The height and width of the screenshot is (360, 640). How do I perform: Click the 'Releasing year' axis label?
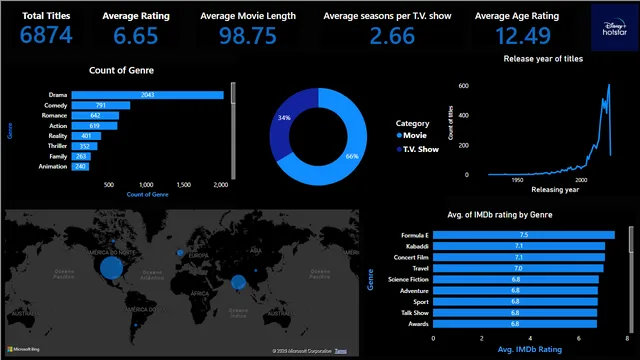pyautogui.click(x=555, y=189)
